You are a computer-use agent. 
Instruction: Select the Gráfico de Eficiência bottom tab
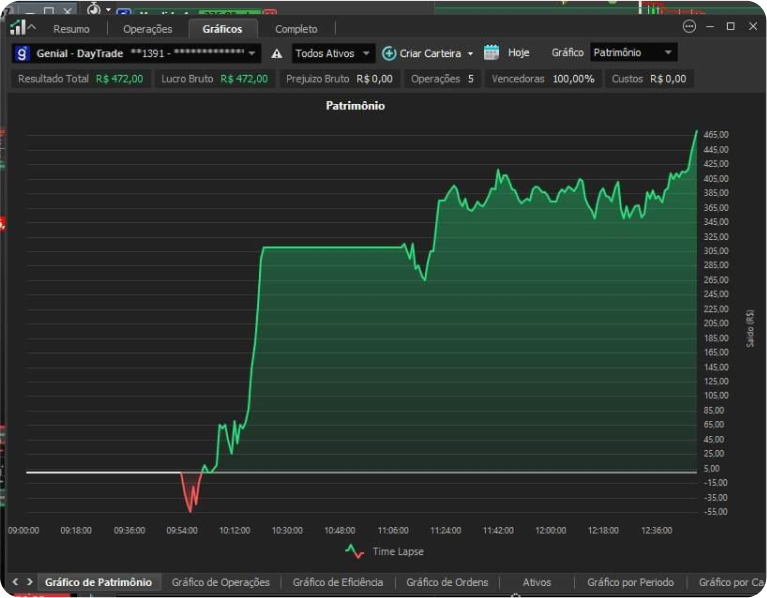point(337,582)
